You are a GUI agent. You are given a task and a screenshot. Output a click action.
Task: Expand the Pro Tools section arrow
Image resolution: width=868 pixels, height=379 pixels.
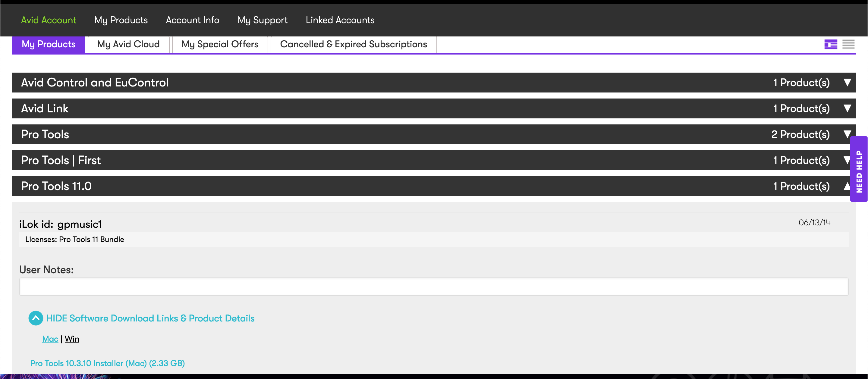click(847, 134)
